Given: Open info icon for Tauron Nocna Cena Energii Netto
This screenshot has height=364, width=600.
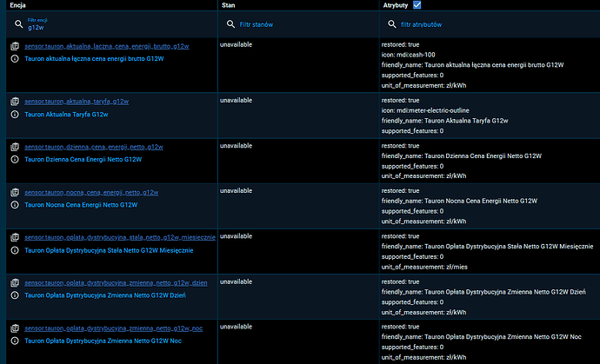Looking at the screenshot, I should point(15,205).
